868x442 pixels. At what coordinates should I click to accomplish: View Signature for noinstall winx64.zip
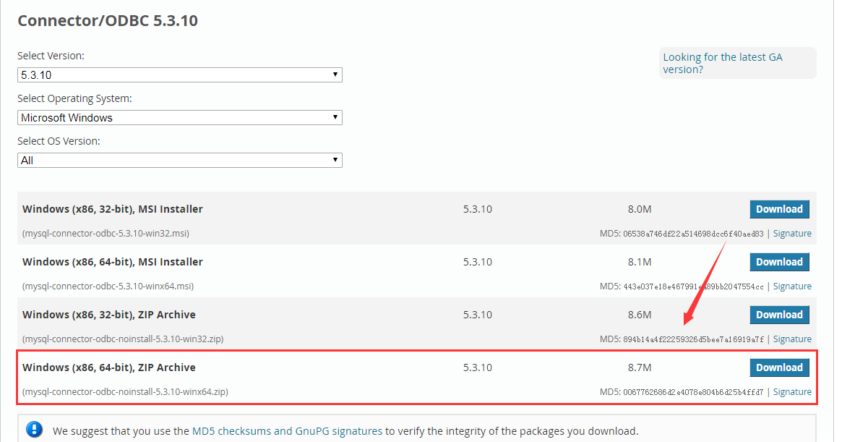[x=792, y=392]
